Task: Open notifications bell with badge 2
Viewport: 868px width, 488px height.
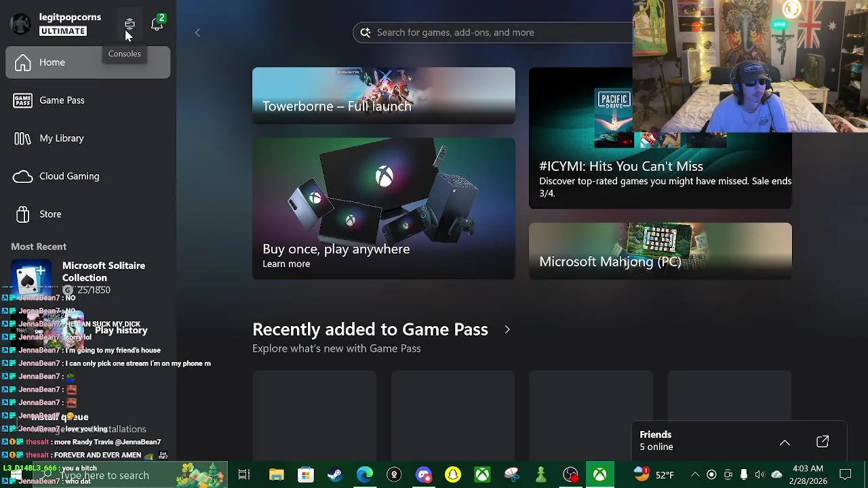Action: (157, 24)
